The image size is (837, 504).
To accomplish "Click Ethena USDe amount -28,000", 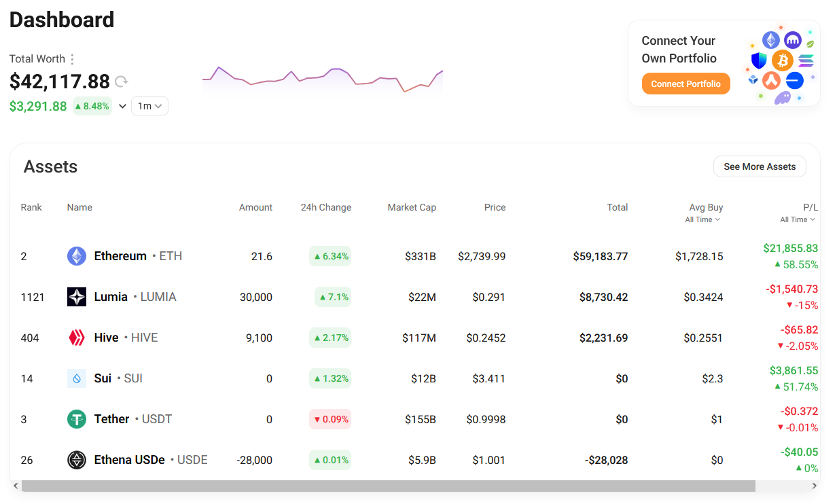I will (x=254, y=460).
